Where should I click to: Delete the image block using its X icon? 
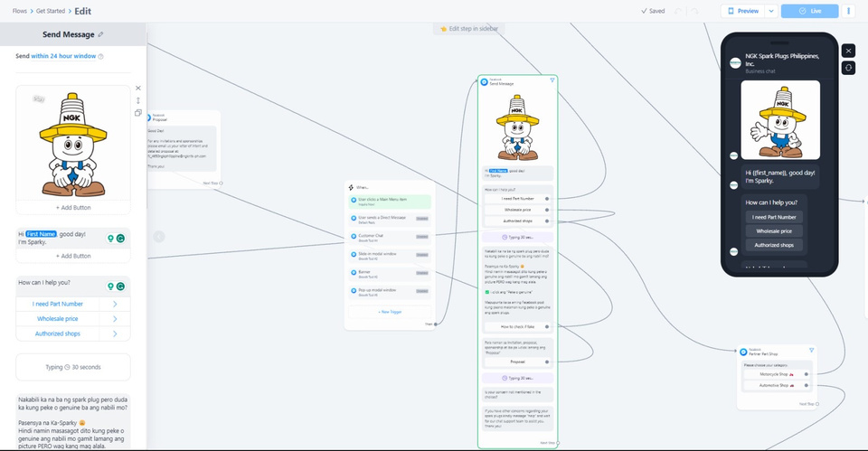[x=138, y=88]
